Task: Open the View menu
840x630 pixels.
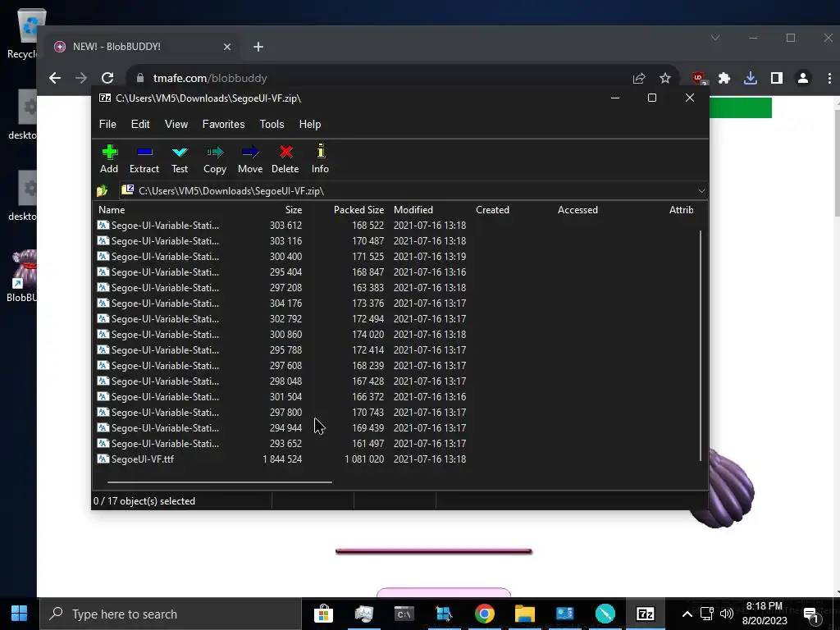Action: (x=176, y=125)
